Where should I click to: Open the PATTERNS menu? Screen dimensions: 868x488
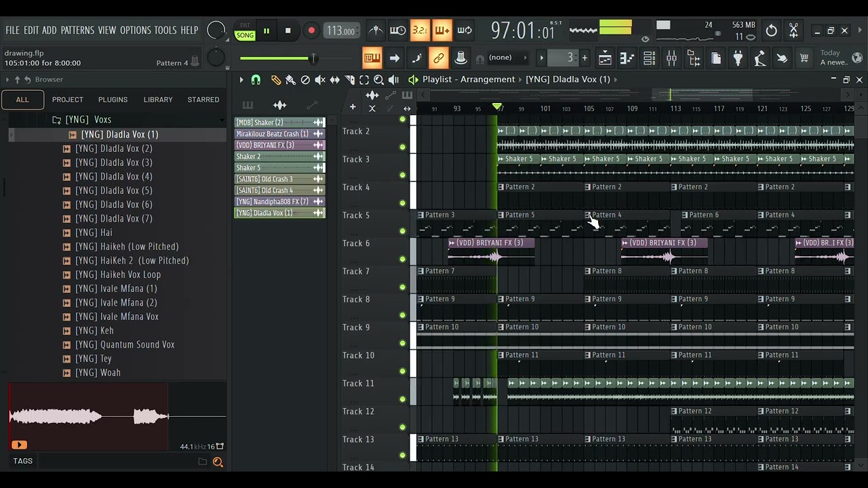[77, 30]
